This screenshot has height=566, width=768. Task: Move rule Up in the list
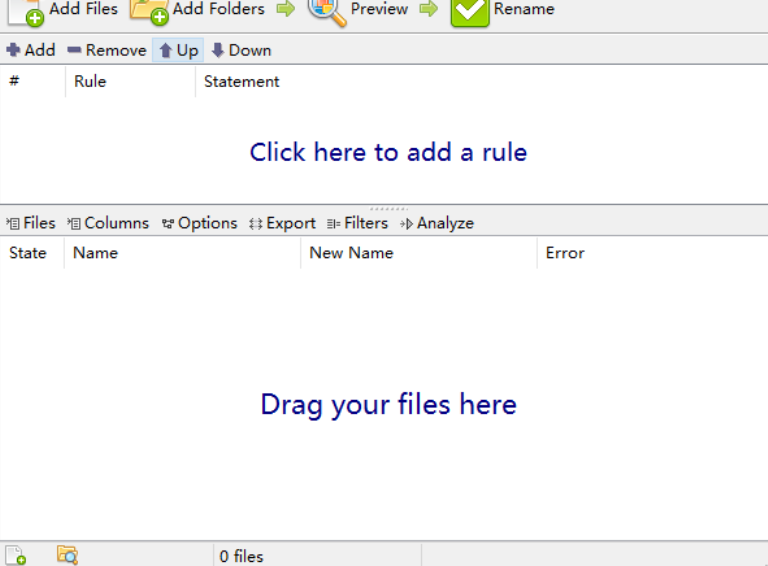(x=178, y=50)
